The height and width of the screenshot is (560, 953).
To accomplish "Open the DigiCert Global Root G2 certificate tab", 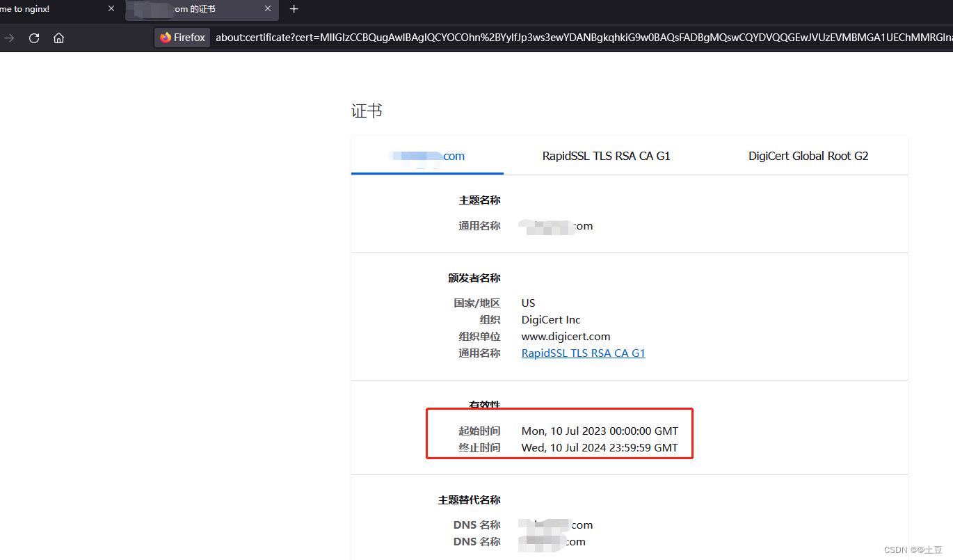I will coord(808,156).
